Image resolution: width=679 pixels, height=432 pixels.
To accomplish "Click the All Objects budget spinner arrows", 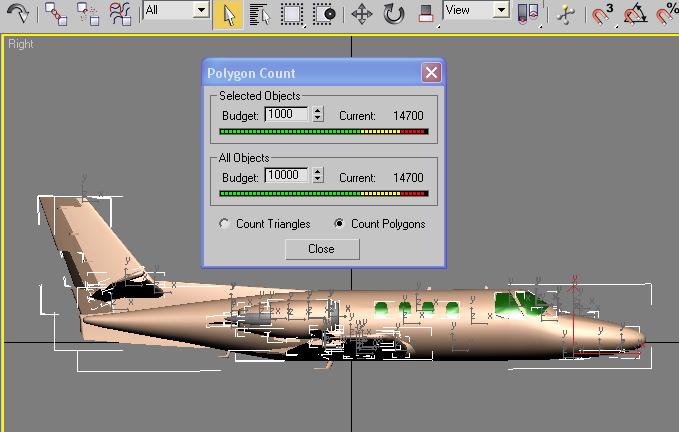I will [318, 176].
